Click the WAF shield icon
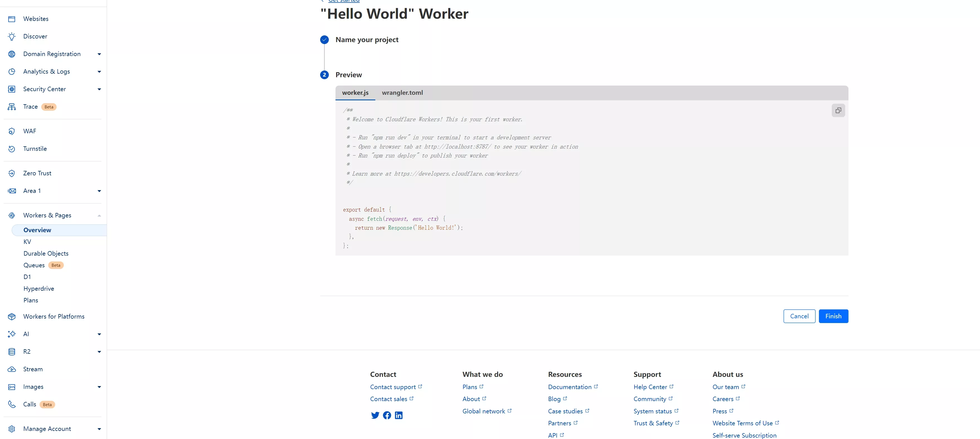 point(12,131)
